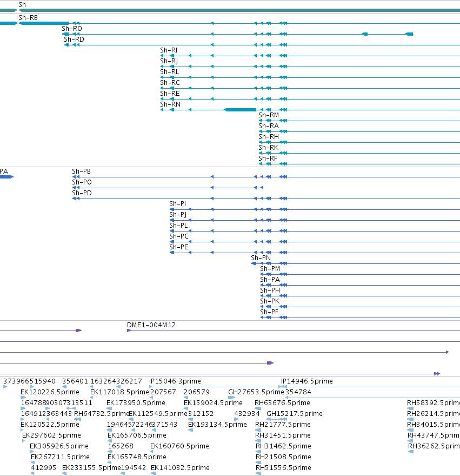
Task: Click the thick exon bar under Sh-RB
Action: click(x=44, y=23)
